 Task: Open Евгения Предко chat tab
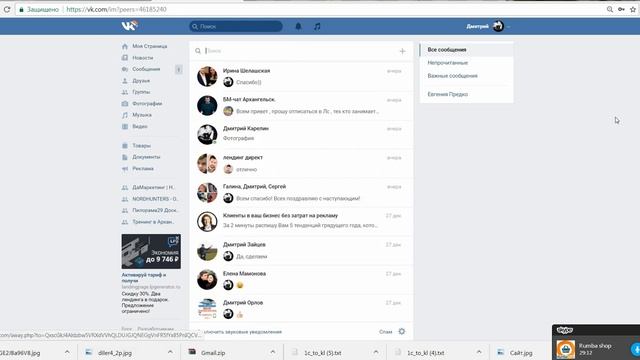[x=467, y=94]
